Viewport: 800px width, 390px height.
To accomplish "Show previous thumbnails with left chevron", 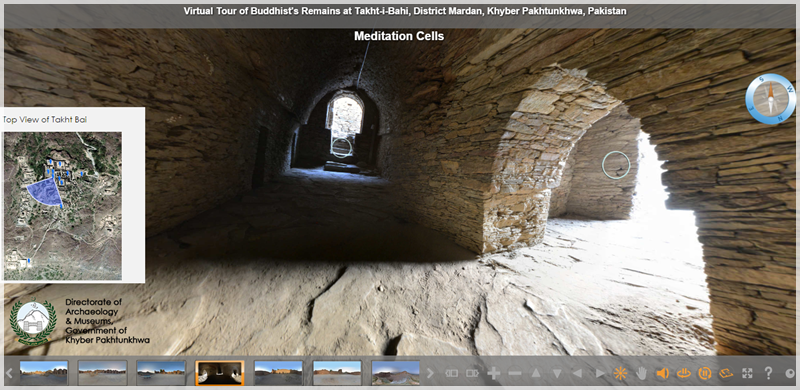I will (x=9, y=373).
